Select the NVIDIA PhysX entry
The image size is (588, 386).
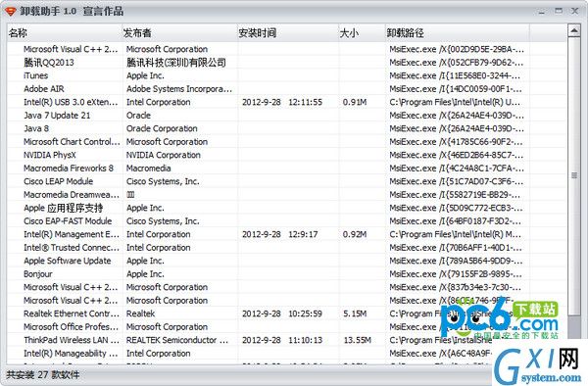[x=50, y=155]
